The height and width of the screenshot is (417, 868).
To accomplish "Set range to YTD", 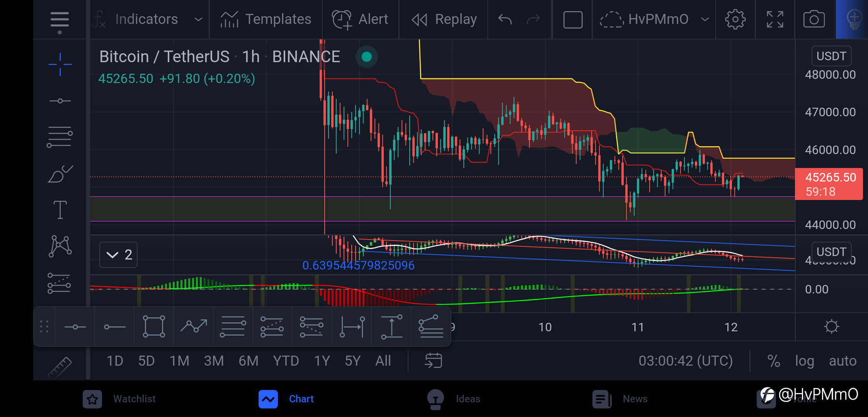I will (x=286, y=361).
